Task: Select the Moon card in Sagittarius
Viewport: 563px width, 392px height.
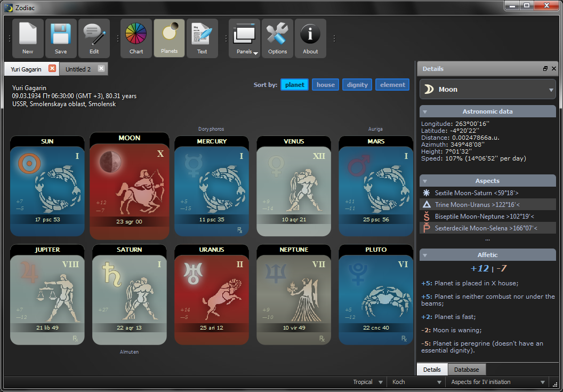Action: 129,186
